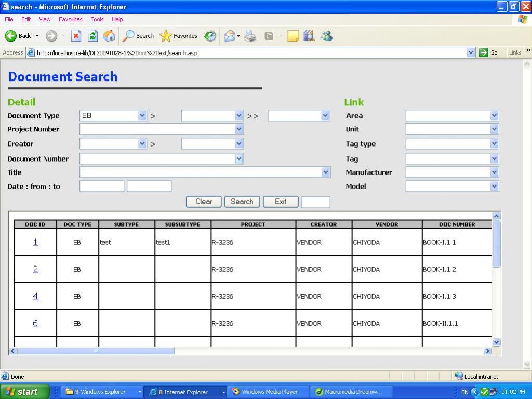Open the Messenger people icon
Screen dimensions: 532x399
326,36
